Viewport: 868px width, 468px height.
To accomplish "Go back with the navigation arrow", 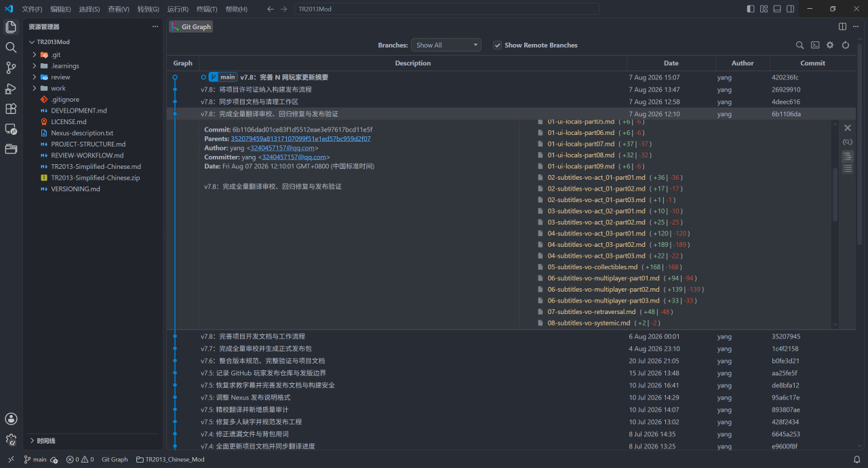I will coord(270,9).
